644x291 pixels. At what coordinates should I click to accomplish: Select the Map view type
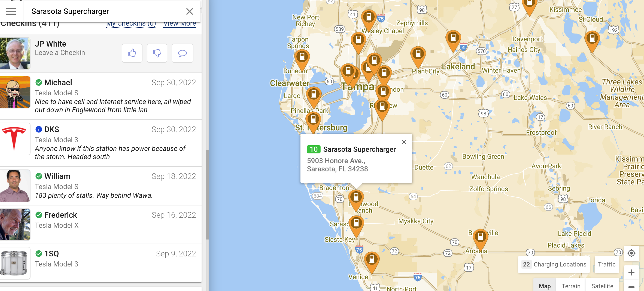545,286
